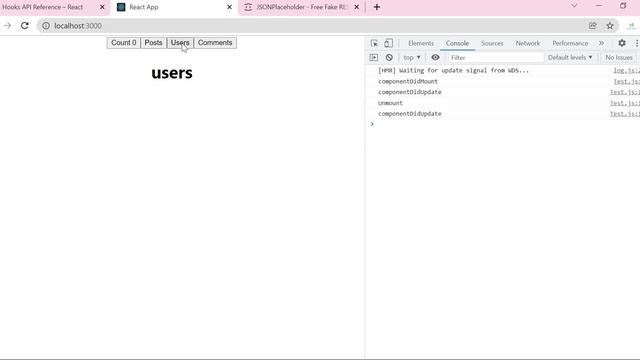Click the No Issues indicator
Image resolution: width=640 pixels, height=360 pixels.
tap(619, 58)
